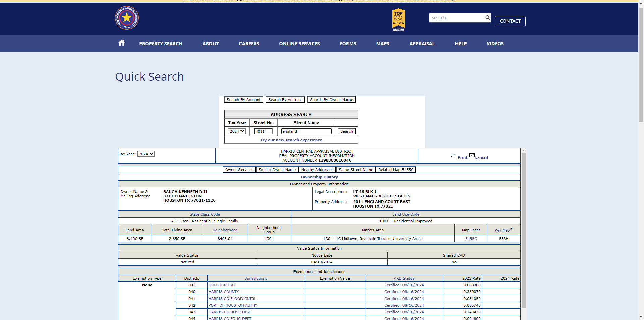Open the CAREERS menu
Screen dimensions: 644x320
click(249, 44)
